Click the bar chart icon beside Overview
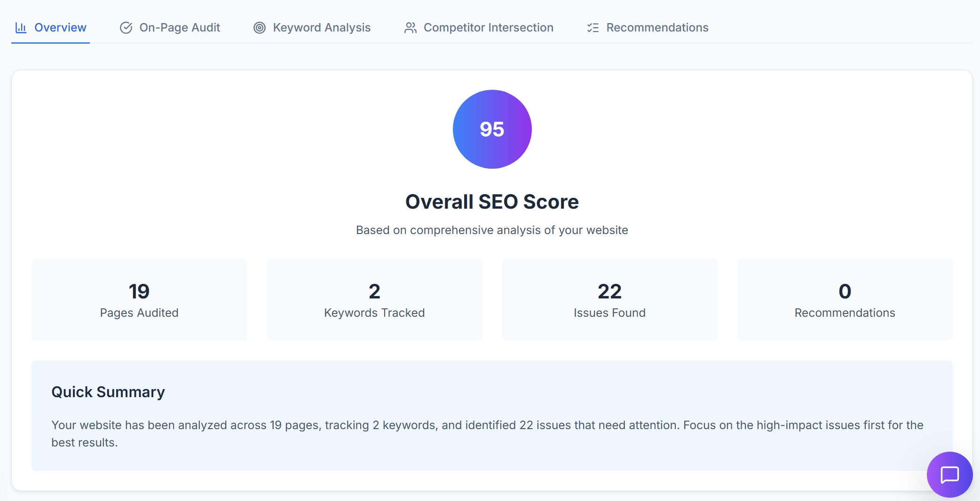 coord(21,28)
